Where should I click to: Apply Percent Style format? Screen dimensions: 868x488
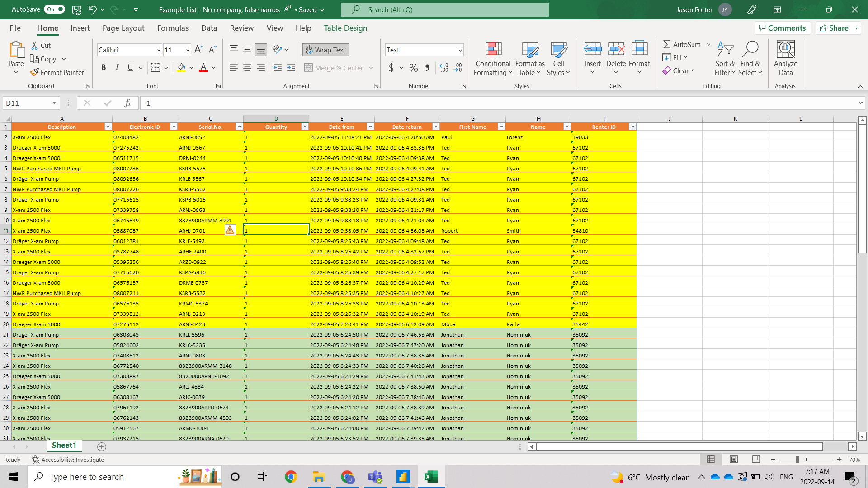(x=413, y=68)
